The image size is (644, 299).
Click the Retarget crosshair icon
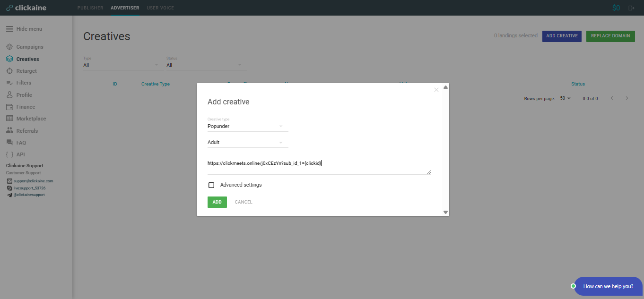[x=9, y=71]
